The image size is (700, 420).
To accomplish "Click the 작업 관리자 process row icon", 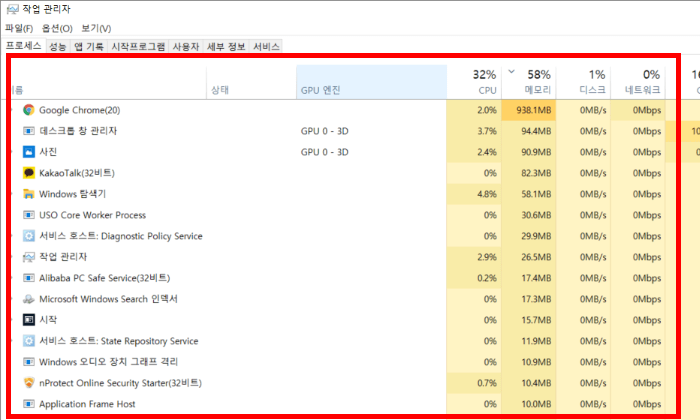I will coord(29,257).
